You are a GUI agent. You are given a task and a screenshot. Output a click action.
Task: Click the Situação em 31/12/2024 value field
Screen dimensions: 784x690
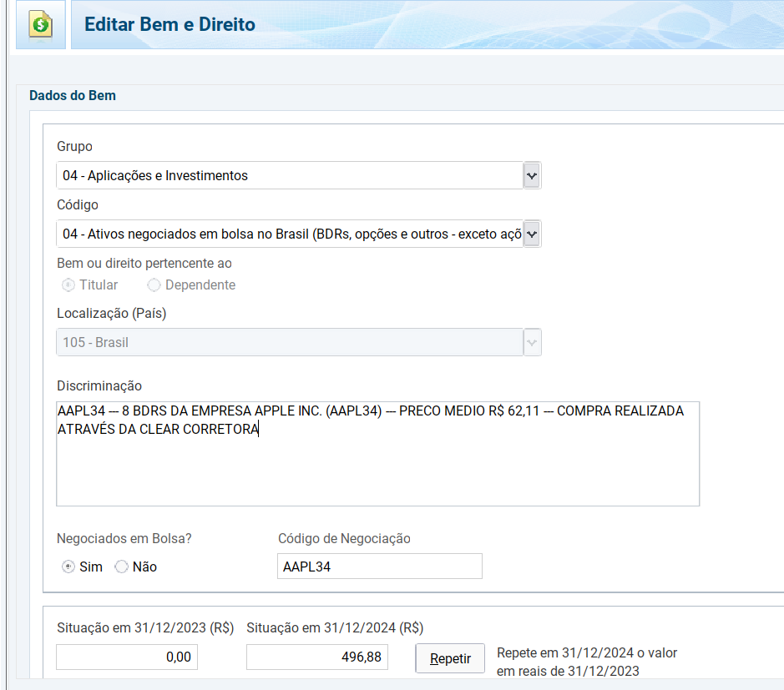click(316, 657)
